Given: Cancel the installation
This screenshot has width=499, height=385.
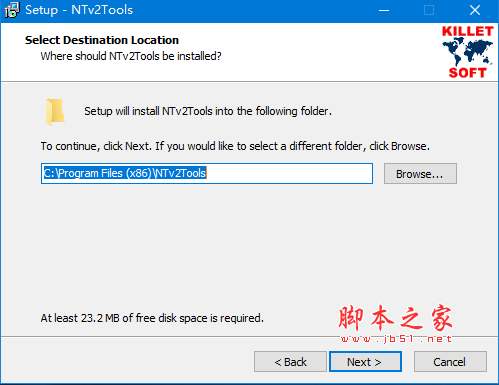Looking at the screenshot, I should [x=450, y=362].
